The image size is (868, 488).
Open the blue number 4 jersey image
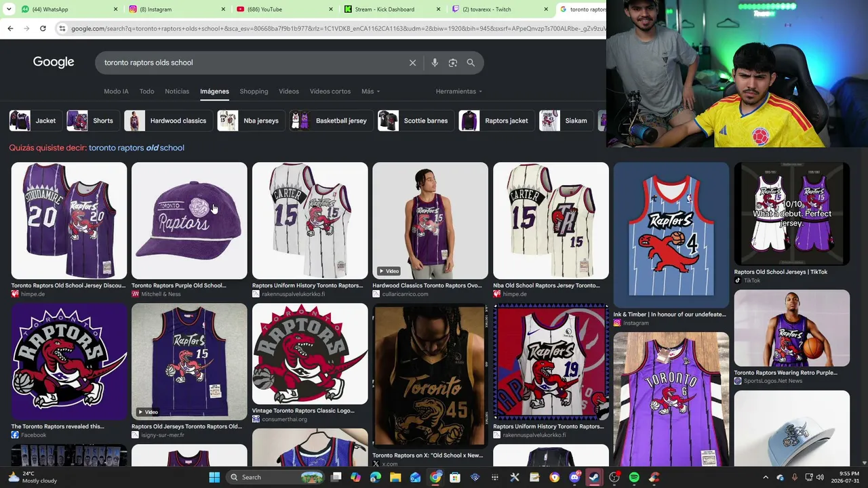[x=671, y=235]
